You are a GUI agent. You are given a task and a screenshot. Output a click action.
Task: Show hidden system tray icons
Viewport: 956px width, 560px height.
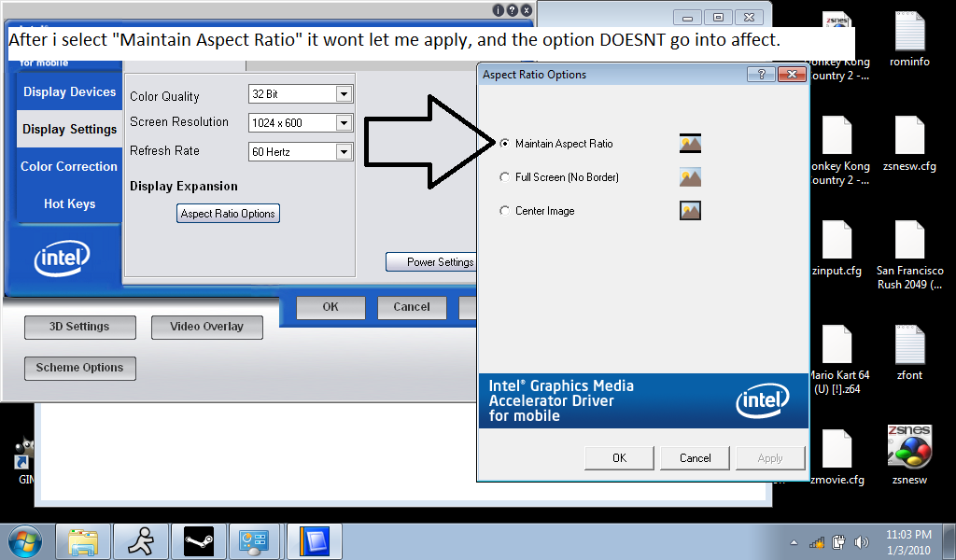coord(794,542)
